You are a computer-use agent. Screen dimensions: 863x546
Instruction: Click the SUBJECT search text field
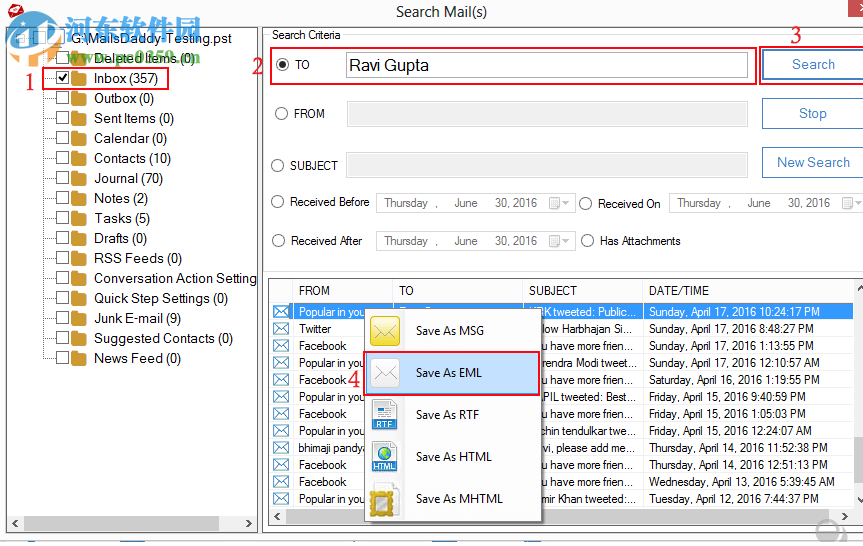tap(547, 166)
